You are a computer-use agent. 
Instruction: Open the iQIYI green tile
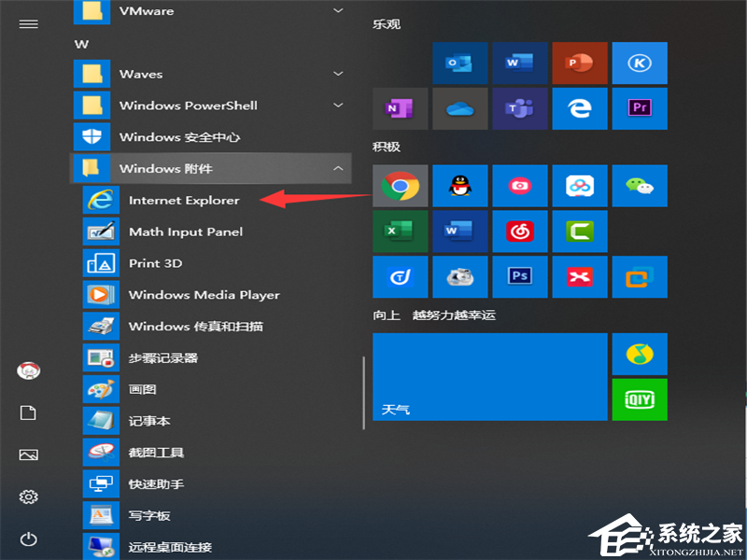point(640,399)
